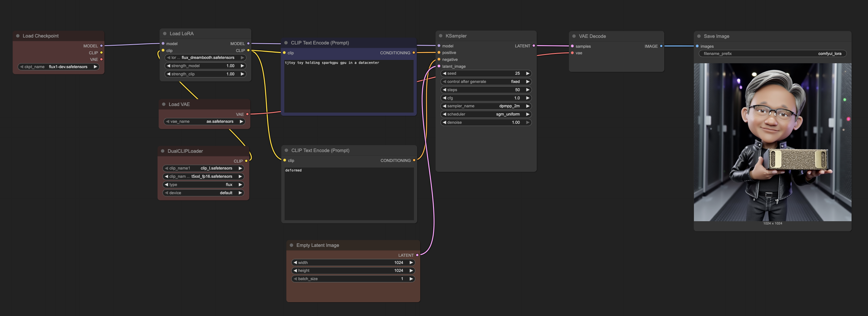Collapse the DualCLIPLoader node title circle

(163, 151)
